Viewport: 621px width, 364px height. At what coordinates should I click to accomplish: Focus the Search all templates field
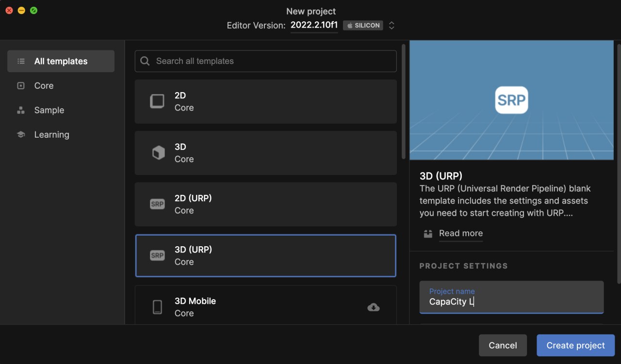click(272, 61)
